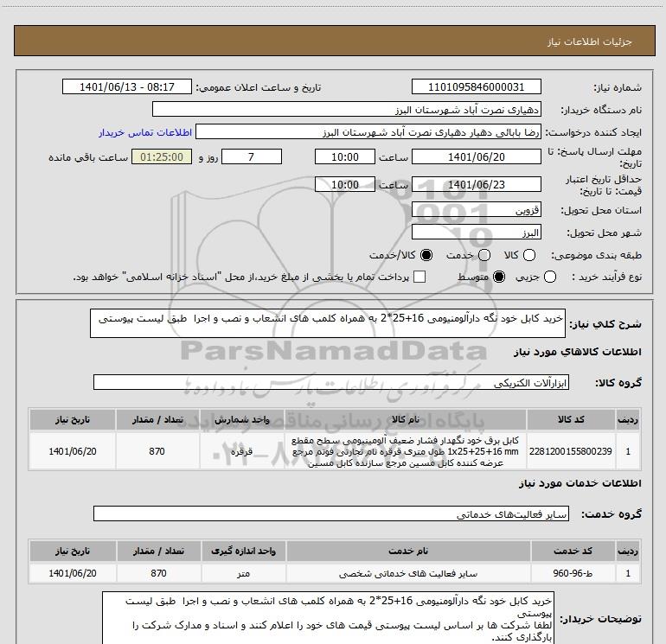Click price validity date 1401/06/23 field
Screen dimensions: 666x644
pyautogui.click(x=476, y=184)
